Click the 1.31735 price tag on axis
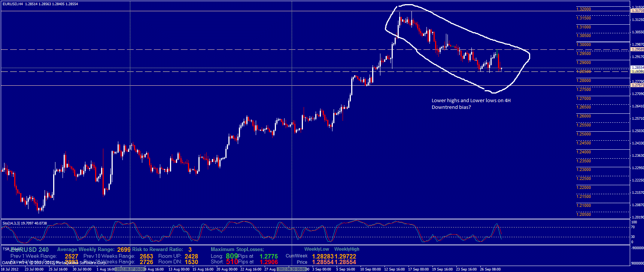Screen dimensions: 644x272 point(637,11)
